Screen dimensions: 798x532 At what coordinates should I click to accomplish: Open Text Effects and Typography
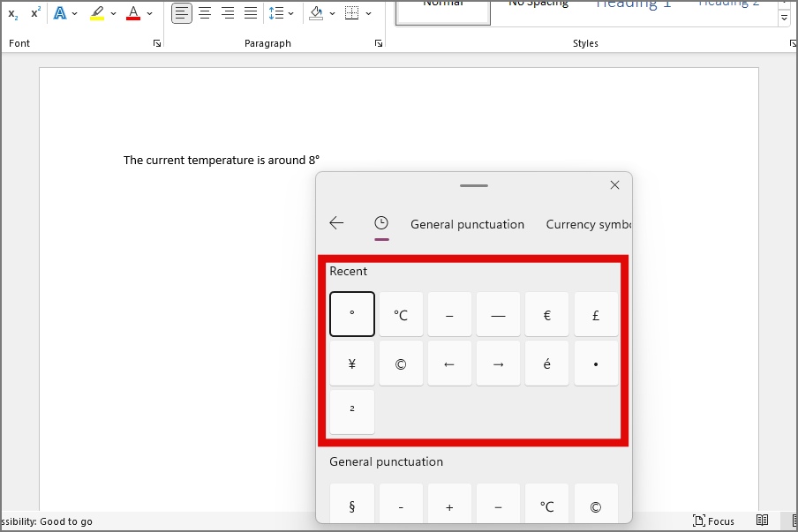point(60,13)
